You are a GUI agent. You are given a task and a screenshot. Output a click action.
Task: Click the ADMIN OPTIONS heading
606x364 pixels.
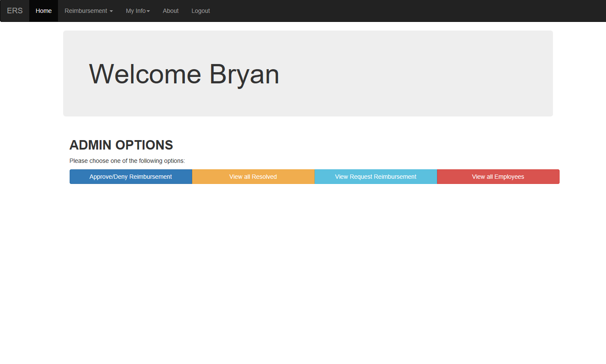click(121, 145)
